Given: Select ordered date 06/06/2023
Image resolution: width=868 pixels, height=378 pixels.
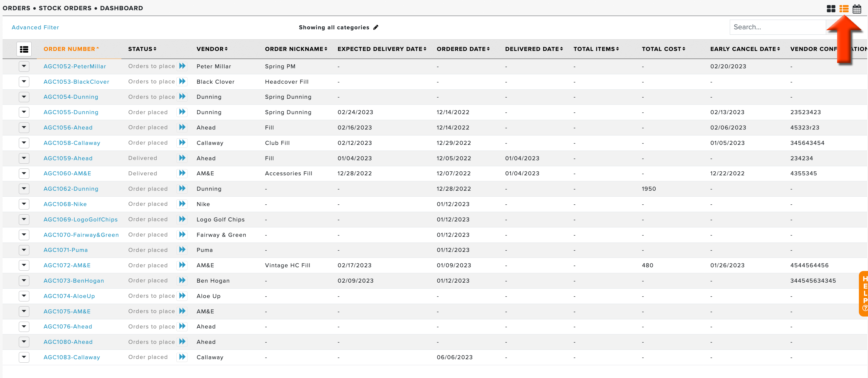Looking at the screenshot, I should pos(455,358).
